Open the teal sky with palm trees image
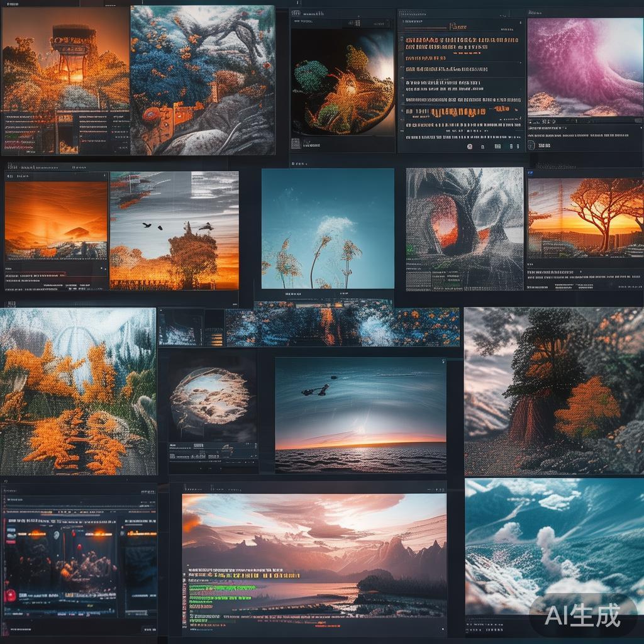The height and width of the screenshot is (644, 644). tap(328, 228)
